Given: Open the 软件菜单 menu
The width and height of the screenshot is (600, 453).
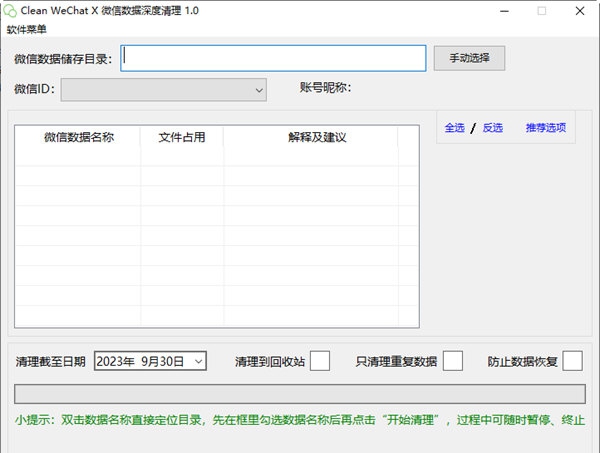Looking at the screenshot, I should pyautogui.click(x=26, y=29).
